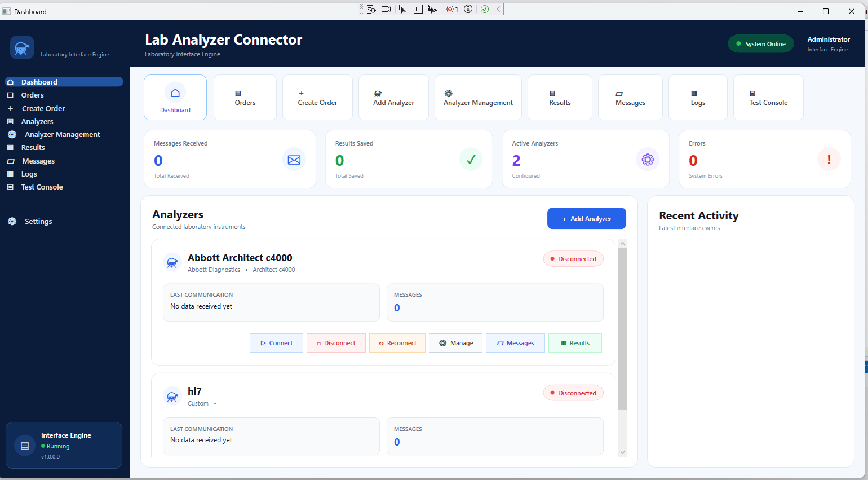Run accessibility scan person icon

[468, 9]
